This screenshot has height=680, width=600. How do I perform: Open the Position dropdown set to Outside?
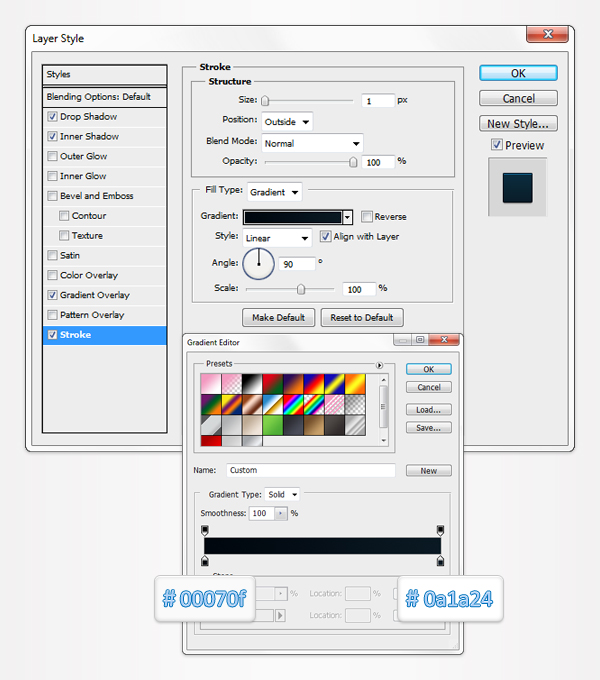(x=287, y=121)
